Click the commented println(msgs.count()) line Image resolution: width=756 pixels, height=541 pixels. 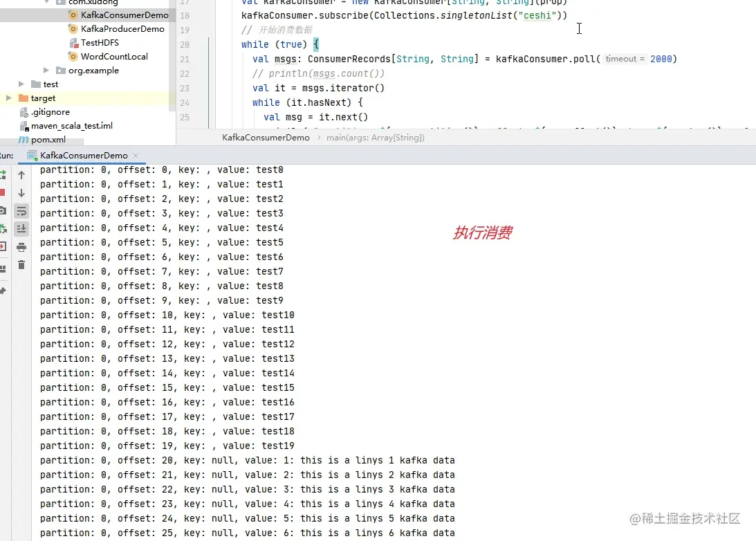click(318, 74)
